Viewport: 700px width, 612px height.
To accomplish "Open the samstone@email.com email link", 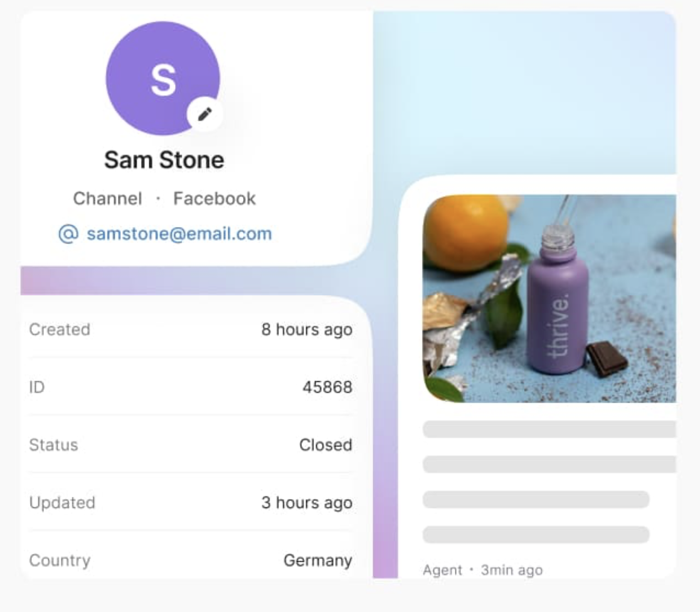I will 179,234.
